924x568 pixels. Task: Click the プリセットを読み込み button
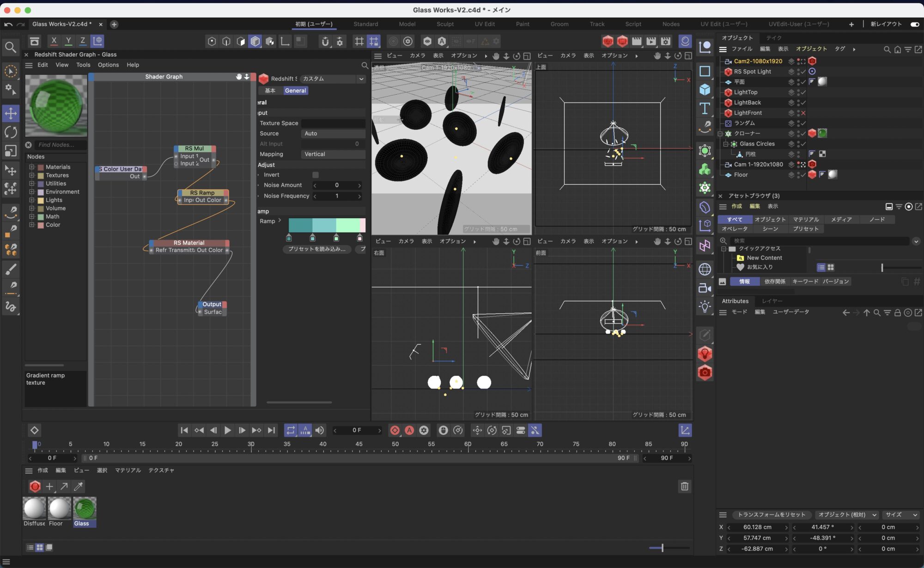point(316,249)
